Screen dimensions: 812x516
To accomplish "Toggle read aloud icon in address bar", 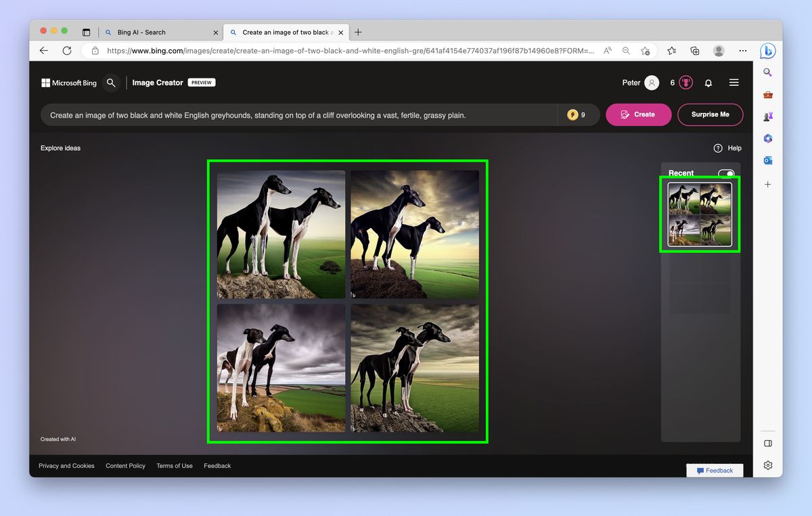I will (x=608, y=51).
